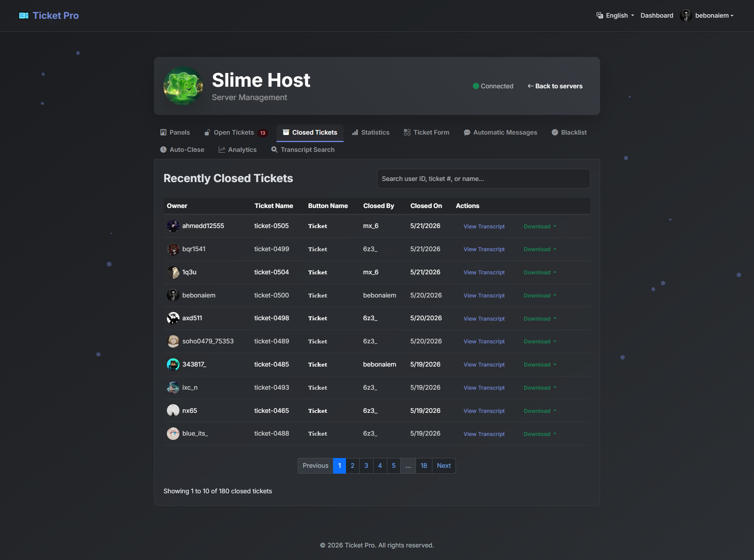Image resolution: width=754 pixels, height=560 pixels.
Task: Click the Statistics bar chart icon
Action: tap(355, 132)
